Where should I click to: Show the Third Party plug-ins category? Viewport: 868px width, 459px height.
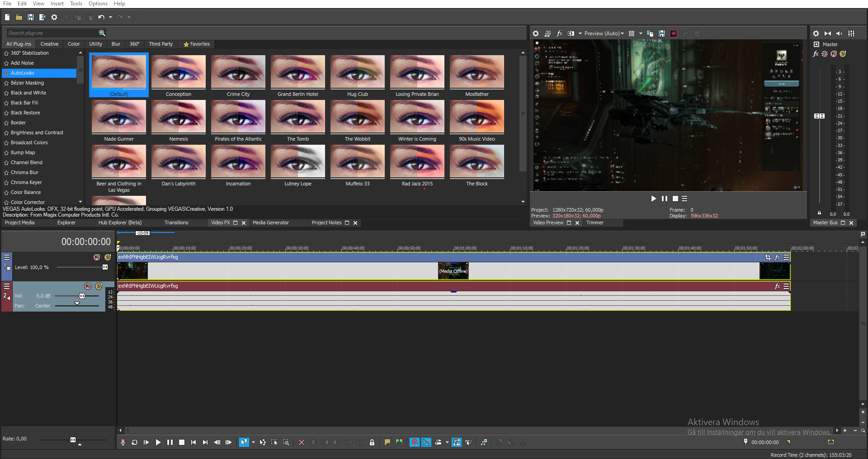(160, 44)
